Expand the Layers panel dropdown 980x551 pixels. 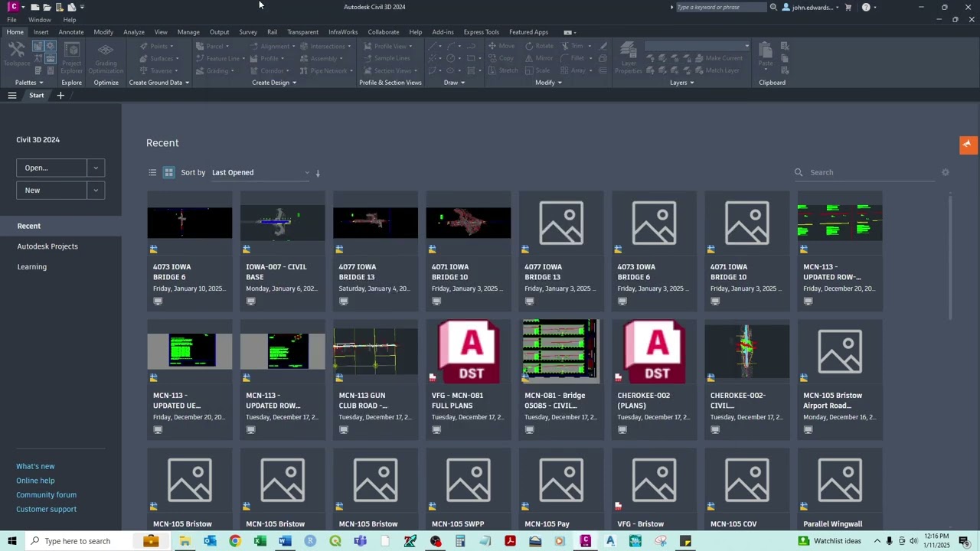tap(682, 83)
